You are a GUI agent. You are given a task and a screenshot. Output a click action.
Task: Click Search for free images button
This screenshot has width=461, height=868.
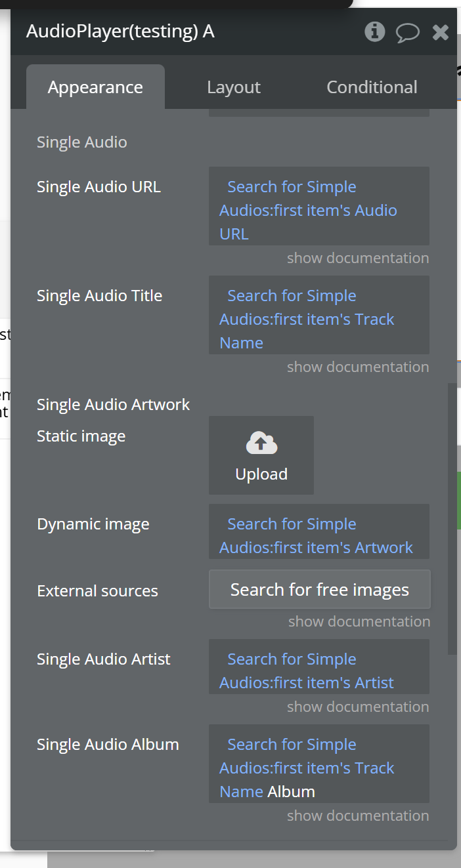pos(319,590)
